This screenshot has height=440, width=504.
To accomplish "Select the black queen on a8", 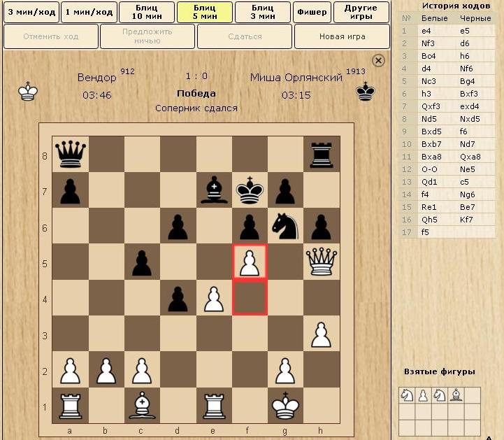I will tap(71, 153).
